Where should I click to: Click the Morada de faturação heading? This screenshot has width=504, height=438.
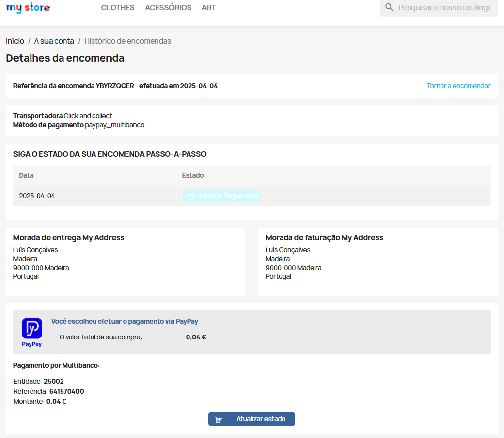coord(324,238)
